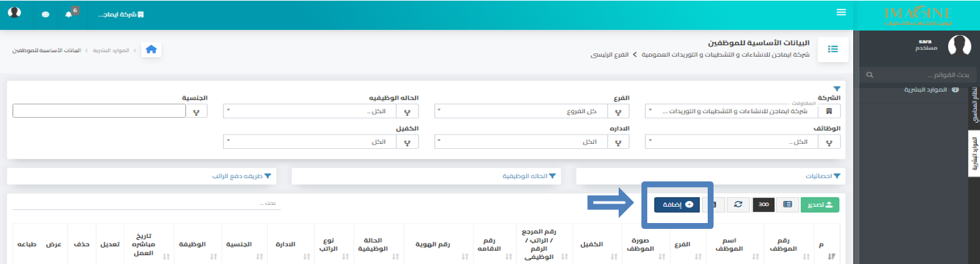Click the عرض column header

[x=55, y=244]
